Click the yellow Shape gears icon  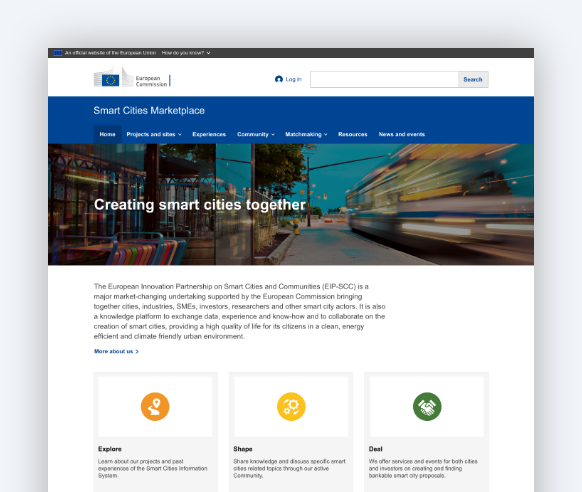click(291, 407)
